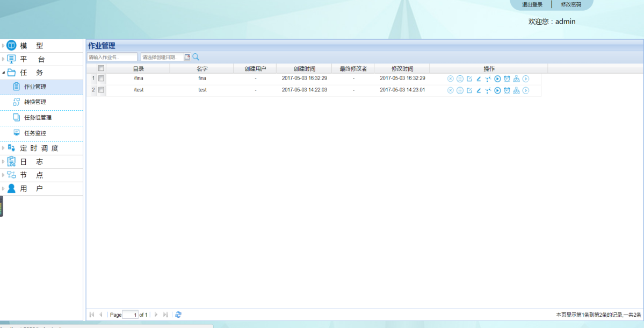Run the fina job via its play icon

[x=498, y=79]
